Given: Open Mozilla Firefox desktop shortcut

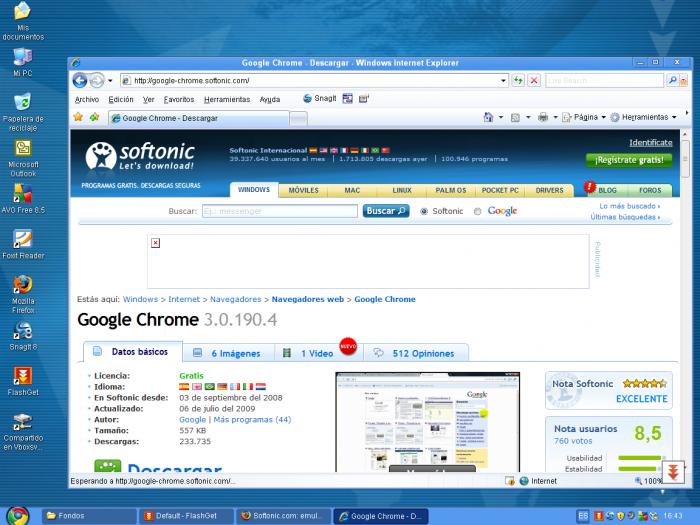Looking at the screenshot, I should [x=23, y=294].
